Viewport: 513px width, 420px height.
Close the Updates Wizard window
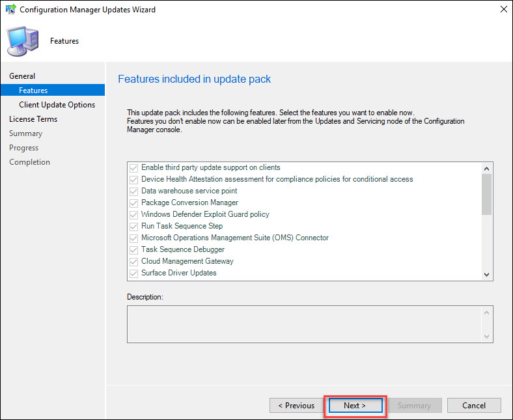pyautogui.click(x=503, y=9)
